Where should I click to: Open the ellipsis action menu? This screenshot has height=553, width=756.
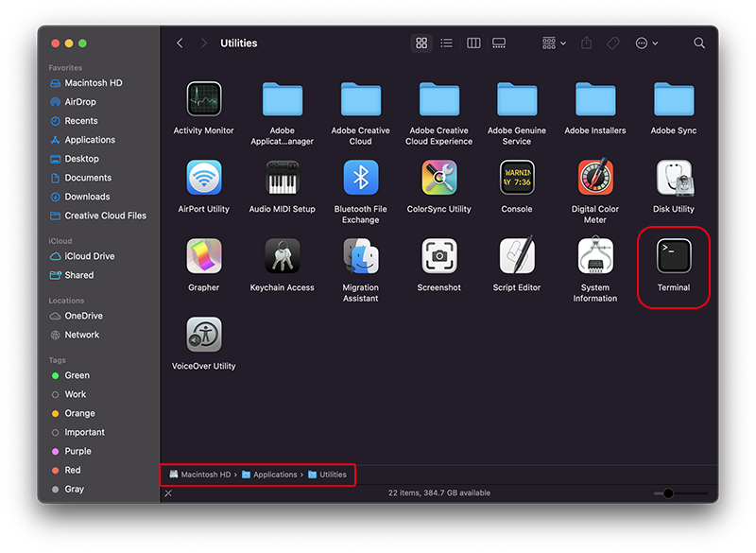click(x=646, y=43)
